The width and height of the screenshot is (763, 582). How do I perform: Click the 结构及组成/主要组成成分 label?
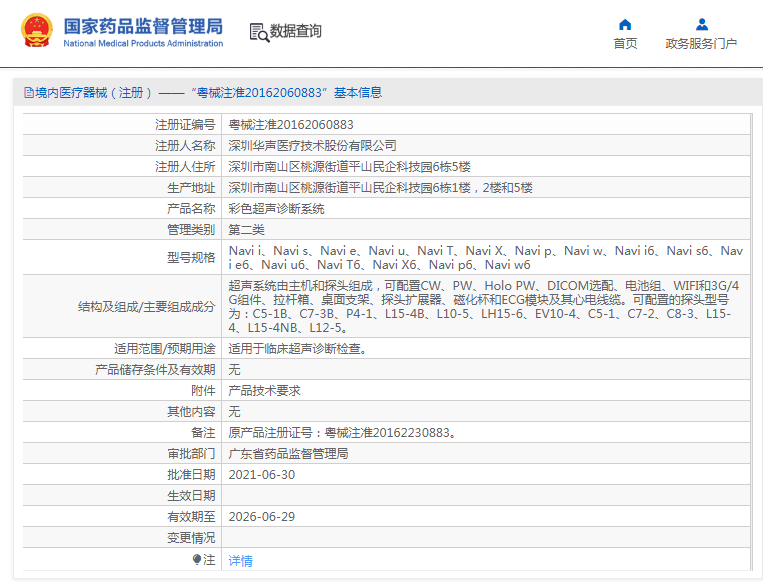point(146,307)
